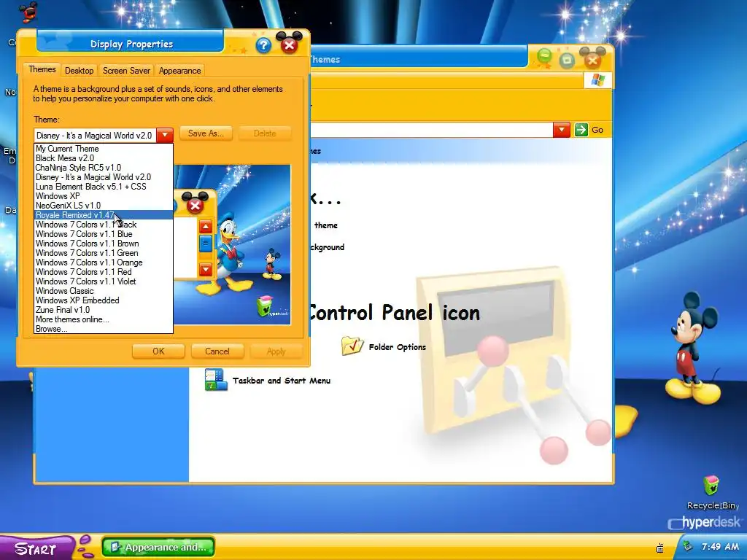Click the taskbar clock showing 7:49 AM

pos(720,546)
